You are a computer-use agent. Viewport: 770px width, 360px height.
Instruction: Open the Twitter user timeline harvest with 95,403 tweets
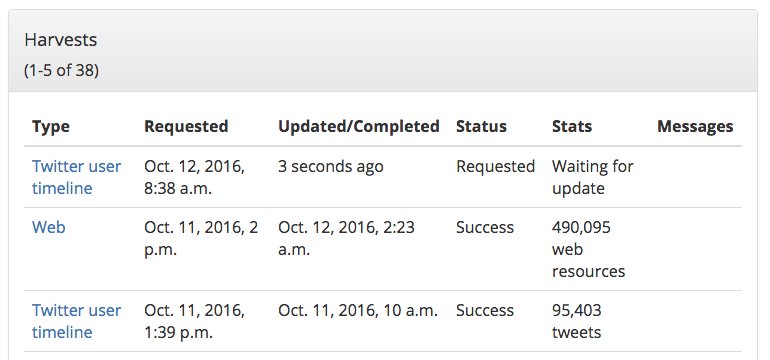click(x=77, y=321)
